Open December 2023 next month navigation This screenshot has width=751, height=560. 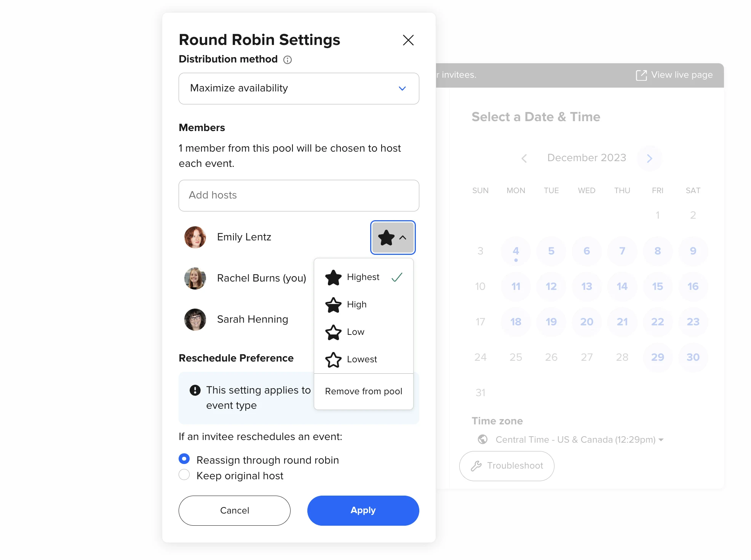(649, 158)
